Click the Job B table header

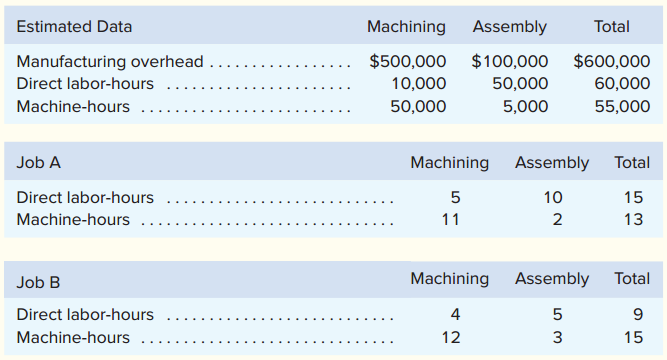coord(38,283)
